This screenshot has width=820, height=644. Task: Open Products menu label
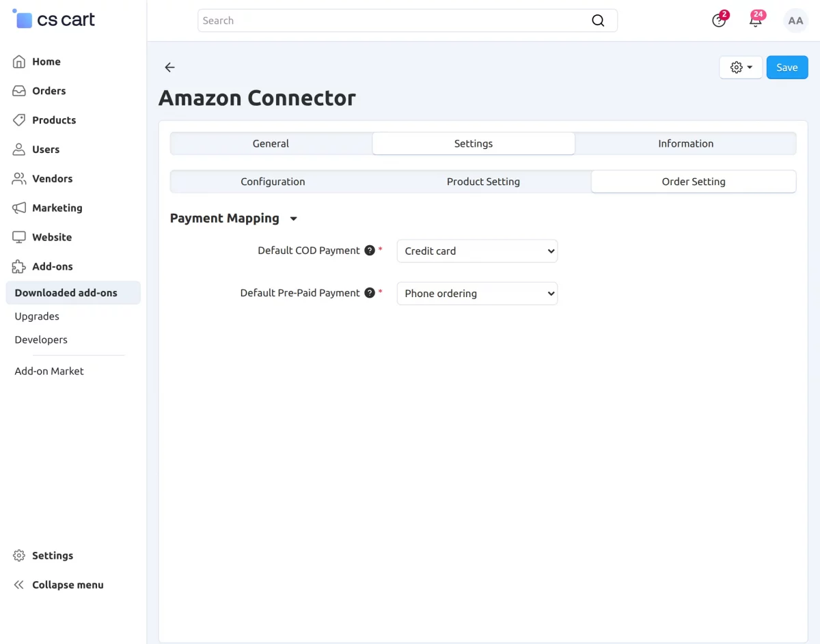pyautogui.click(x=54, y=120)
